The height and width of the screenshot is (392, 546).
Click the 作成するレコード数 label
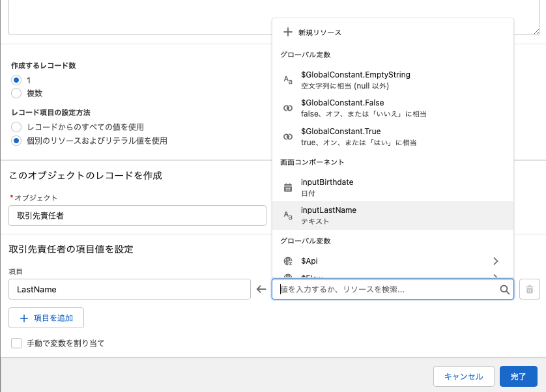(x=44, y=66)
